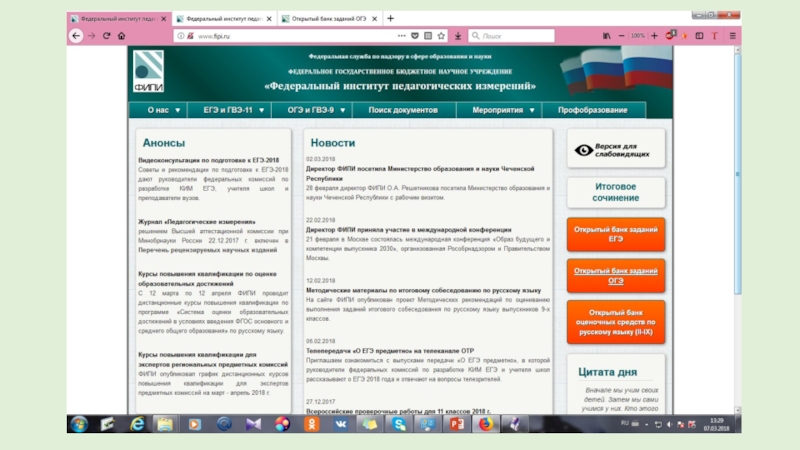Click the Новости section heading

(x=333, y=143)
